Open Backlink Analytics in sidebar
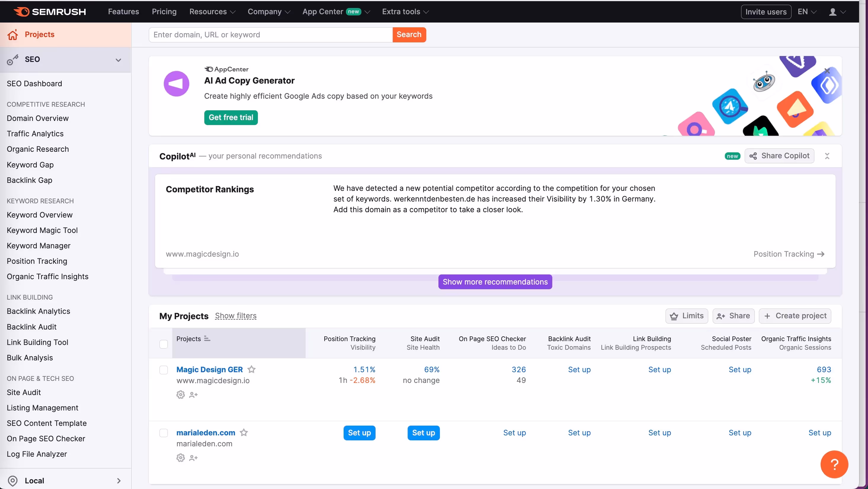The image size is (868, 489). click(39, 311)
